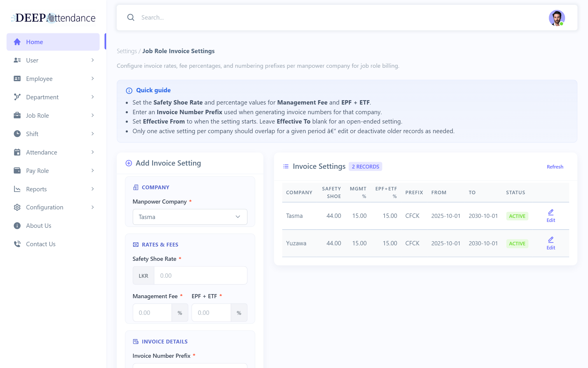The image size is (588, 368).
Task: Click the Employee ID card icon
Action: (x=17, y=79)
